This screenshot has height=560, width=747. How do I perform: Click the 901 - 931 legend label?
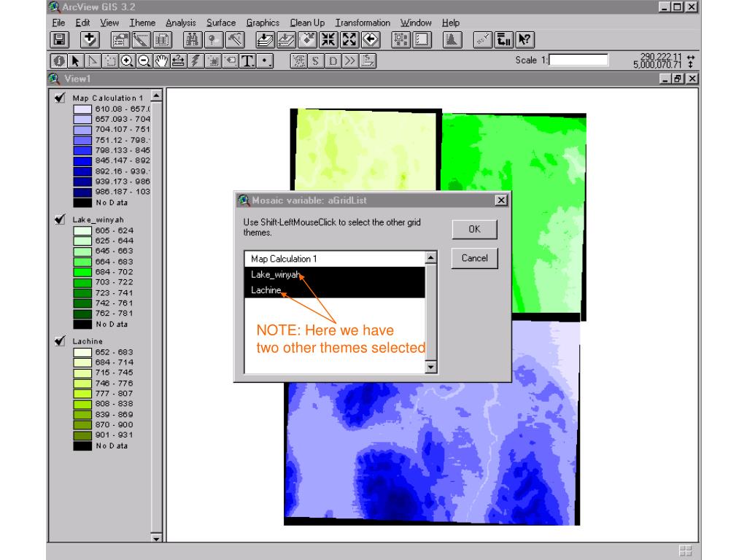coord(114,435)
